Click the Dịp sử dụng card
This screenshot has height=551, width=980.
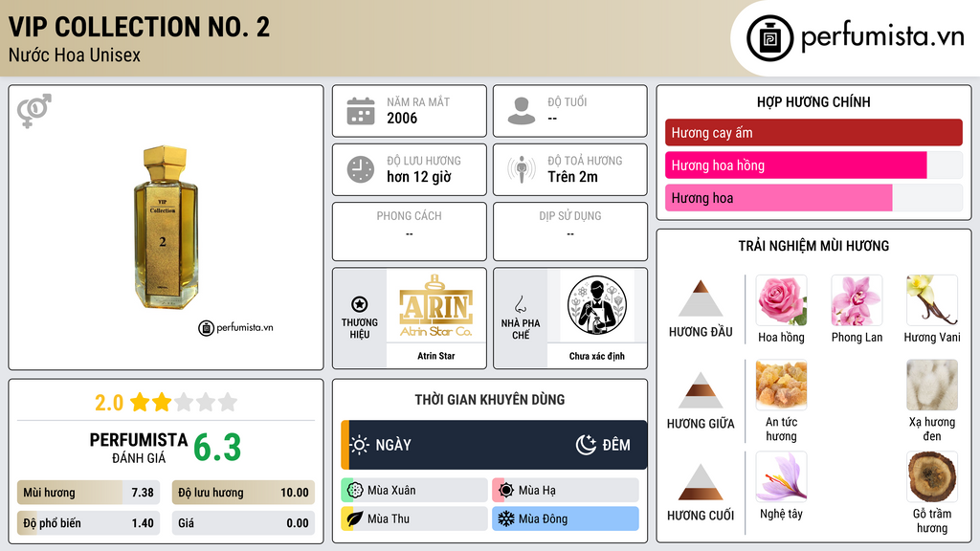point(570,231)
